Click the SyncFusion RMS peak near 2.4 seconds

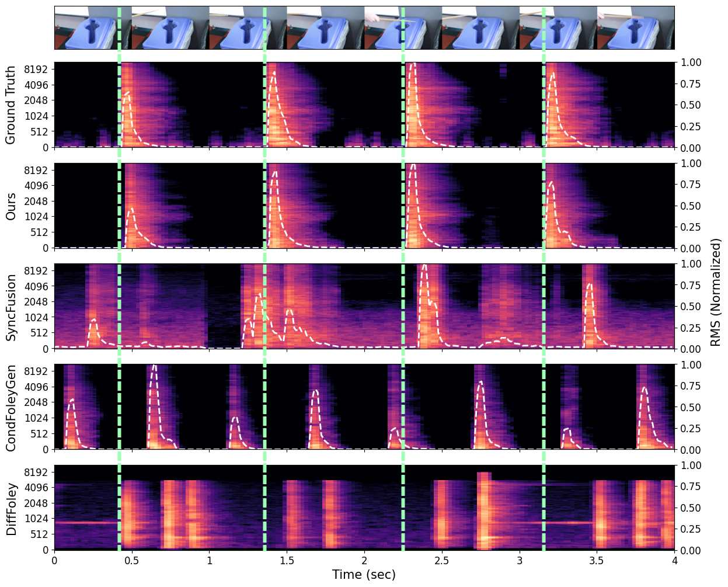coord(424,266)
